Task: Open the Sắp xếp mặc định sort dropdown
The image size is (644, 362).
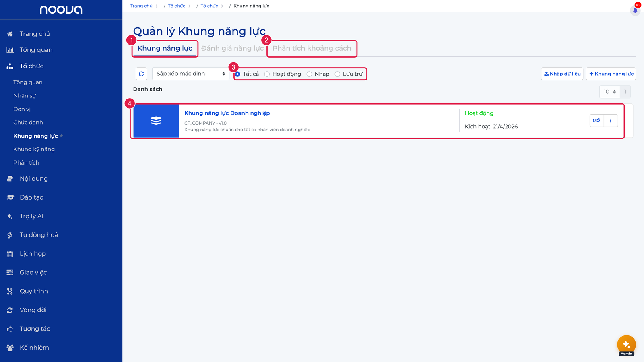Action: coord(191,74)
